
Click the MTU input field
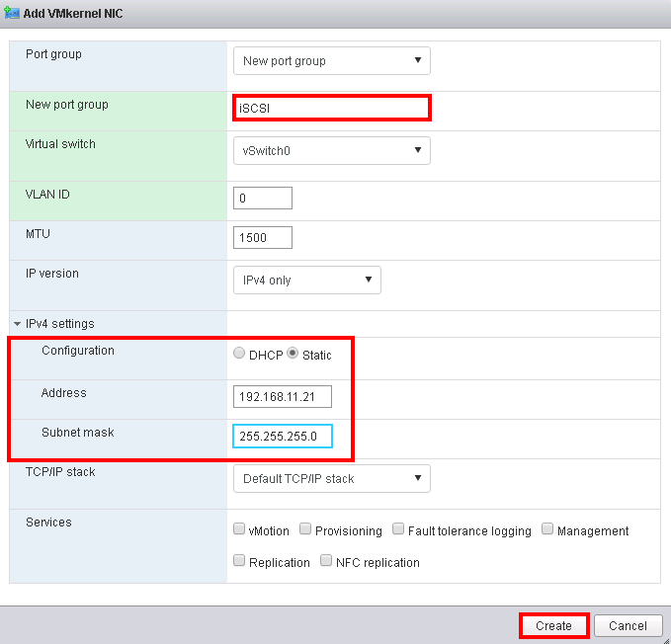tap(263, 237)
